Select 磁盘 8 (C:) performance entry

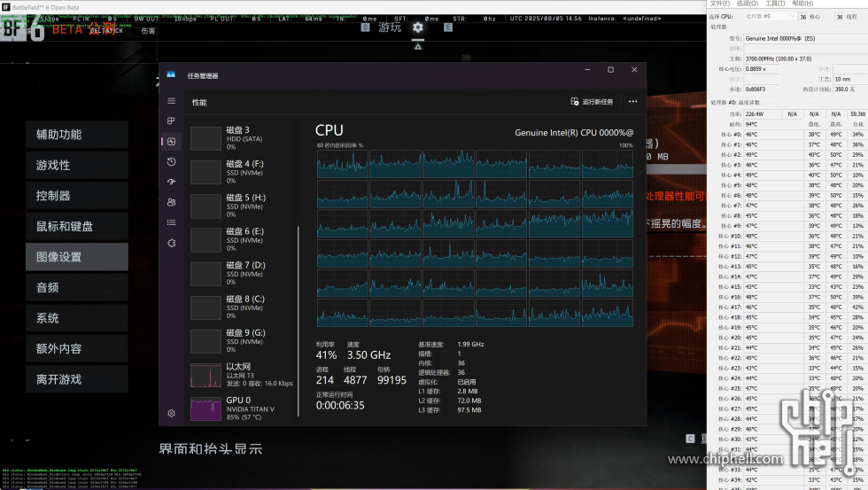(x=242, y=307)
